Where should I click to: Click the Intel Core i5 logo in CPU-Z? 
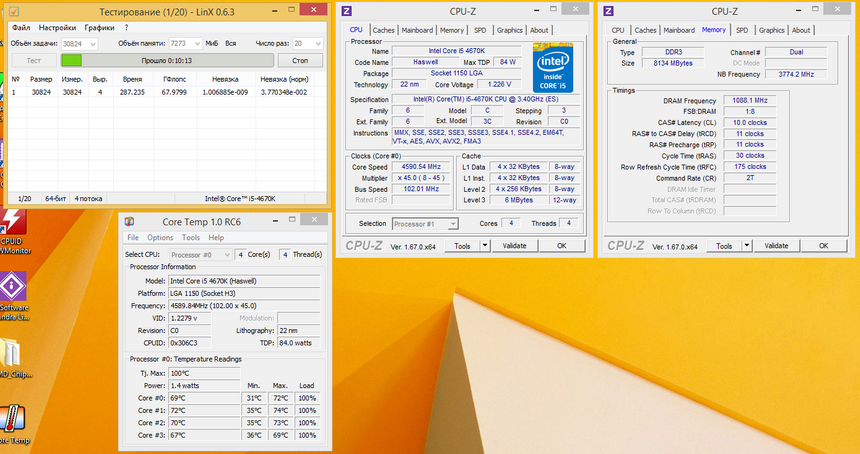click(555, 67)
